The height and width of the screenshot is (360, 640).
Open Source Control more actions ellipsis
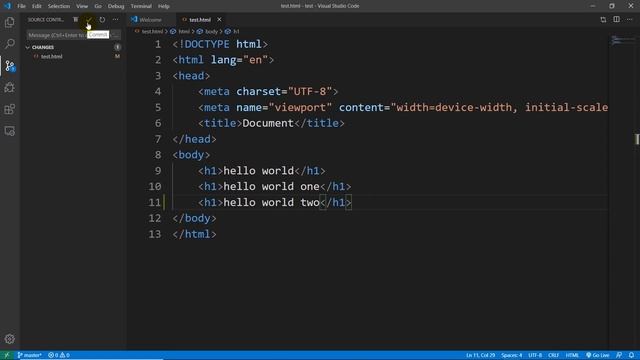tap(116, 20)
